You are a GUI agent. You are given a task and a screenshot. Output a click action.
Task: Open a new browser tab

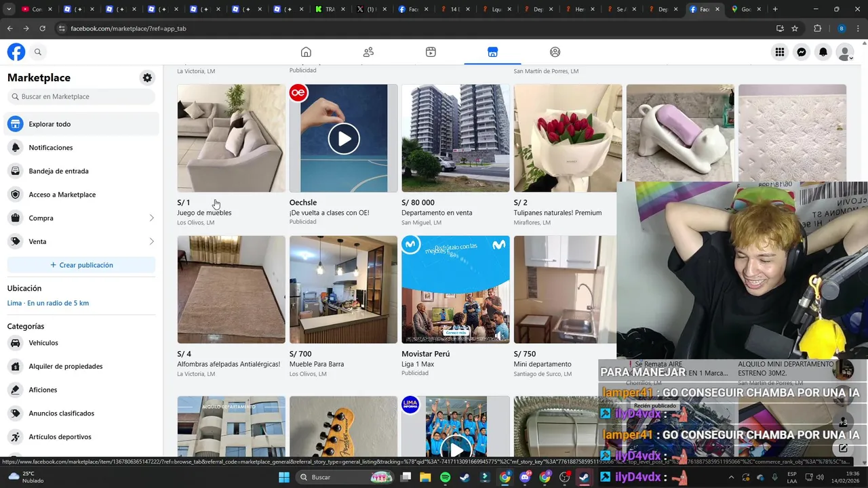pyautogui.click(x=775, y=9)
